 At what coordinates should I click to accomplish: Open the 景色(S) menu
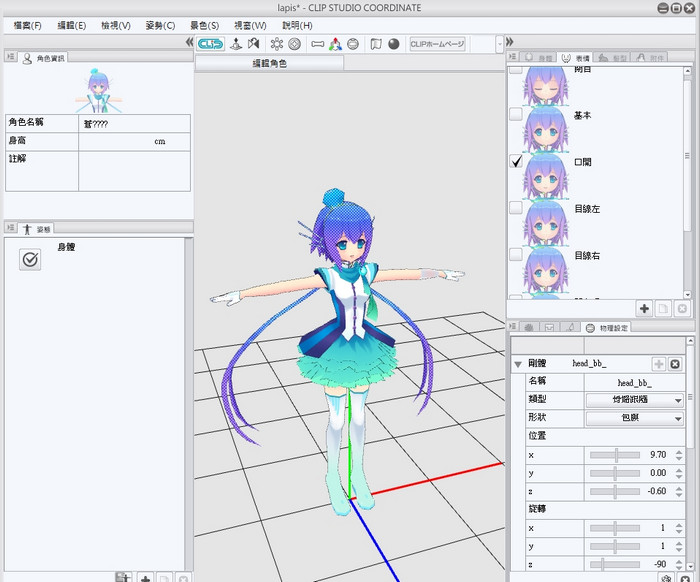coord(204,25)
